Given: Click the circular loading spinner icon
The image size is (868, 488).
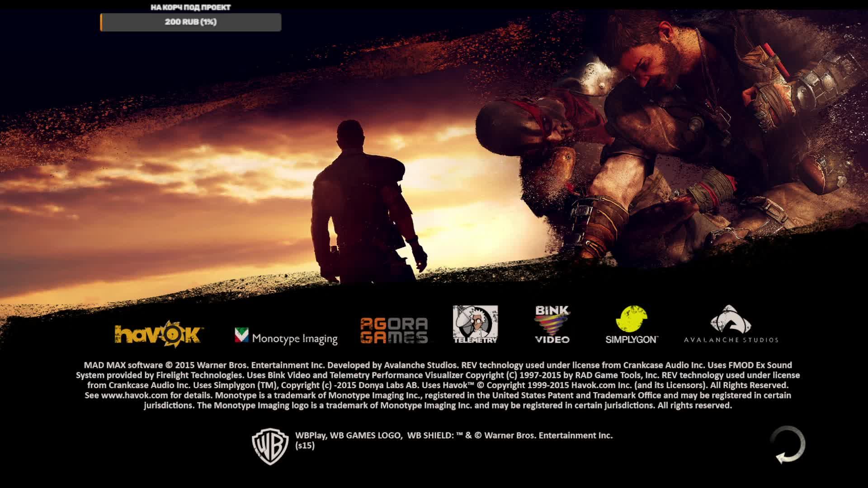Looking at the screenshot, I should [x=788, y=445].
